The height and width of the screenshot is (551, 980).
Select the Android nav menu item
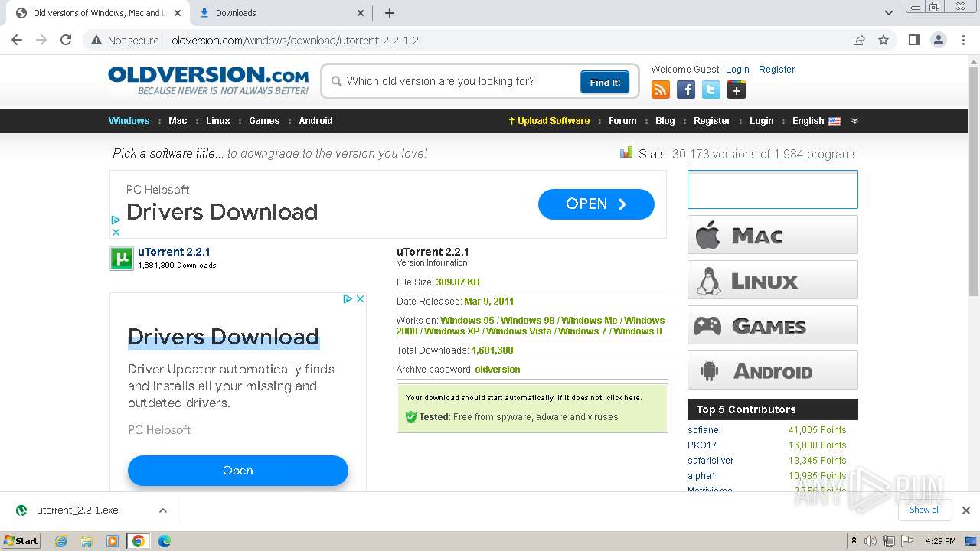click(315, 121)
